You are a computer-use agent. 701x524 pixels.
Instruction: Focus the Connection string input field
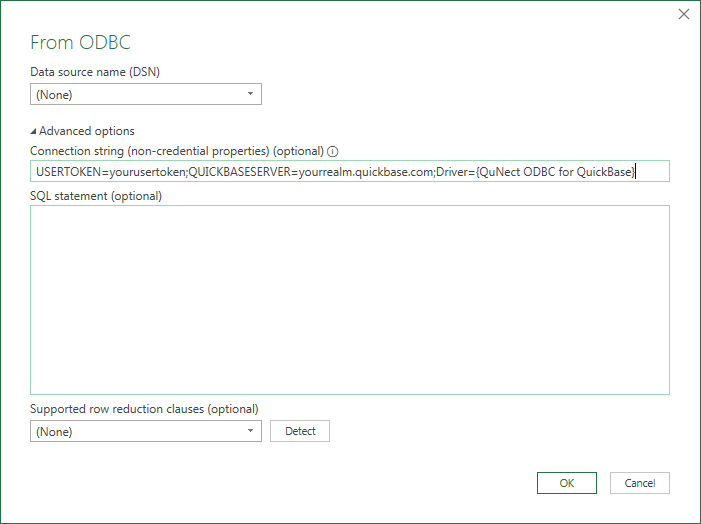[x=350, y=171]
